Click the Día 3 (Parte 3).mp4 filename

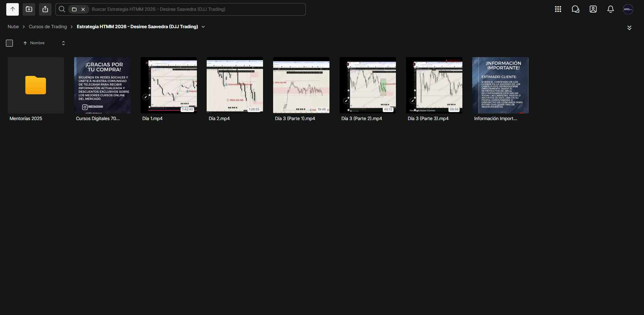click(x=428, y=119)
